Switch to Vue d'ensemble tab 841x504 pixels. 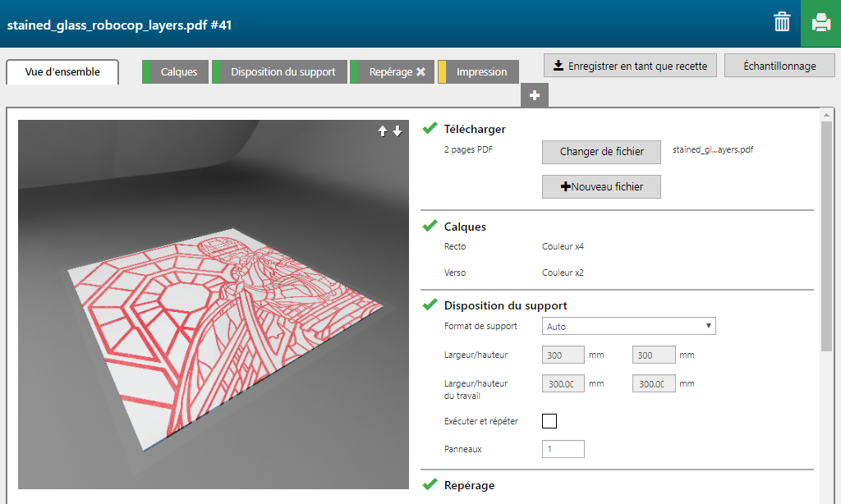point(62,72)
